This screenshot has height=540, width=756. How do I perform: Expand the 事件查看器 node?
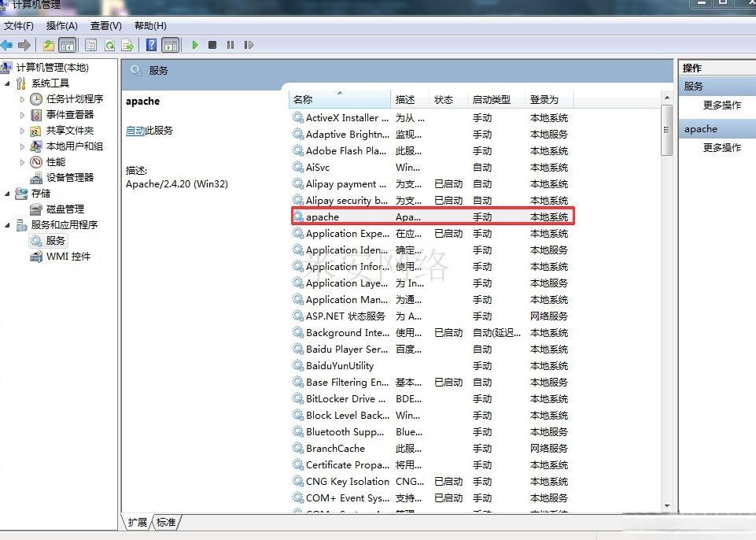(22, 116)
